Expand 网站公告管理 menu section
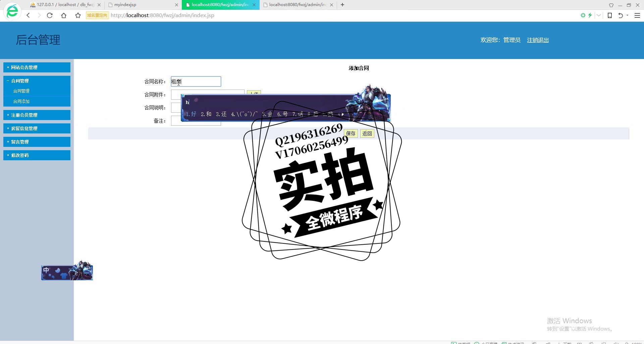The image size is (644, 344). point(37,67)
